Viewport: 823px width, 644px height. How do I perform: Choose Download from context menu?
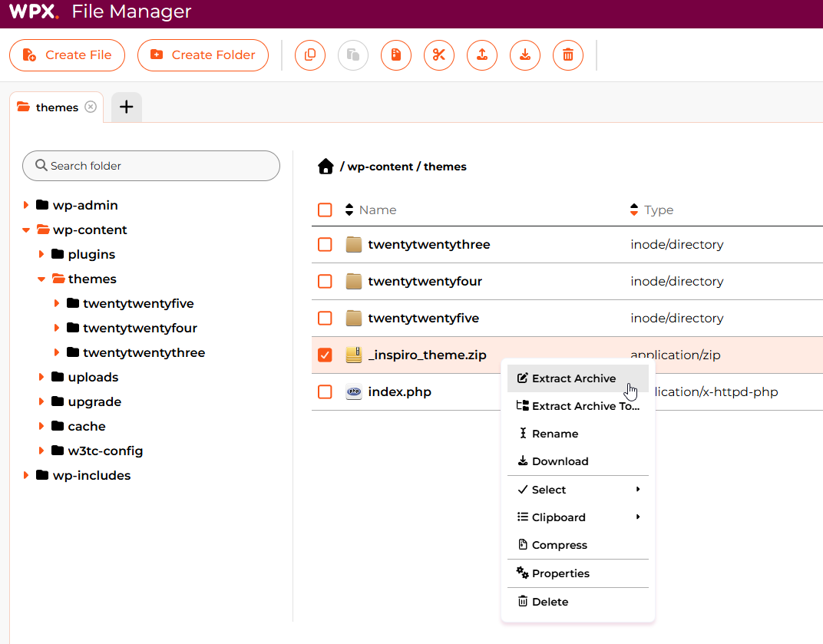point(578,461)
